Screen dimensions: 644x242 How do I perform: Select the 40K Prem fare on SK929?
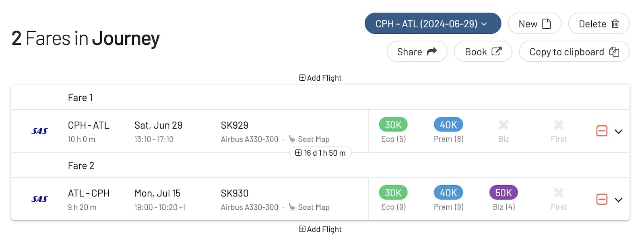(x=448, y=125)
